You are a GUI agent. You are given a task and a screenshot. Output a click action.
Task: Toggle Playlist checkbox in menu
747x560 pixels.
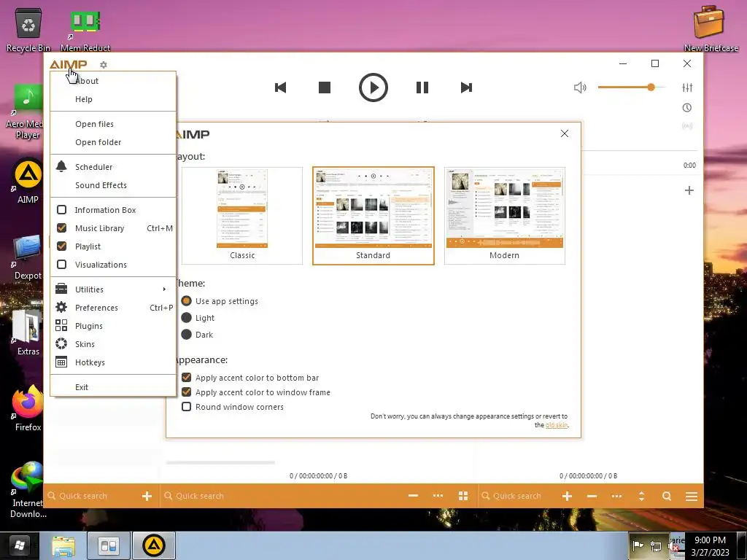click(61, 246)
